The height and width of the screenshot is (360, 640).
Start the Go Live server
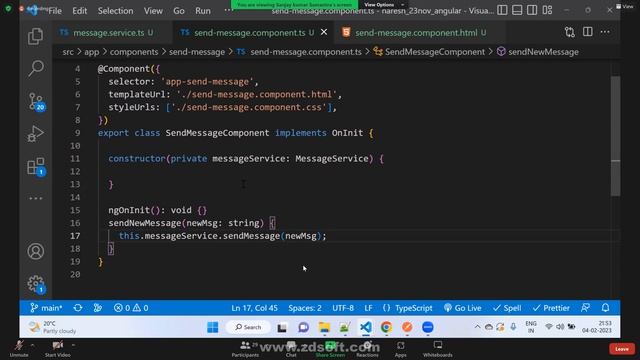click(463, 308)
